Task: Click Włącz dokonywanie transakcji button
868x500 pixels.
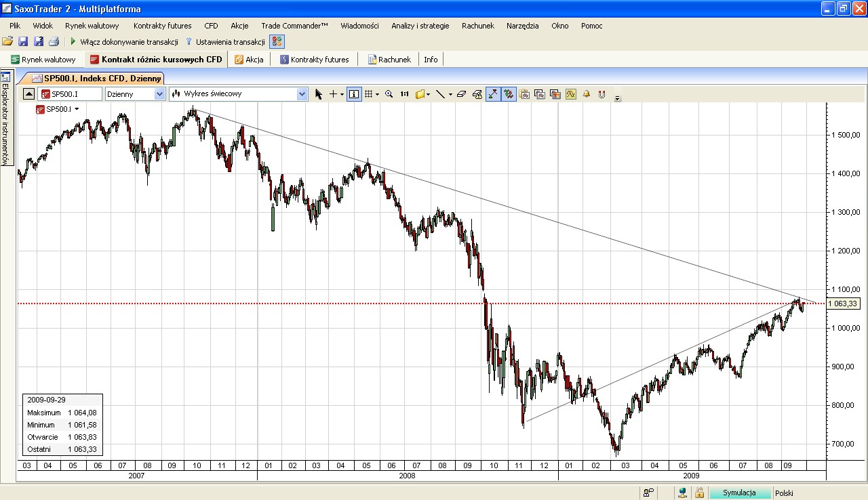Action: [x=124, y=42]
